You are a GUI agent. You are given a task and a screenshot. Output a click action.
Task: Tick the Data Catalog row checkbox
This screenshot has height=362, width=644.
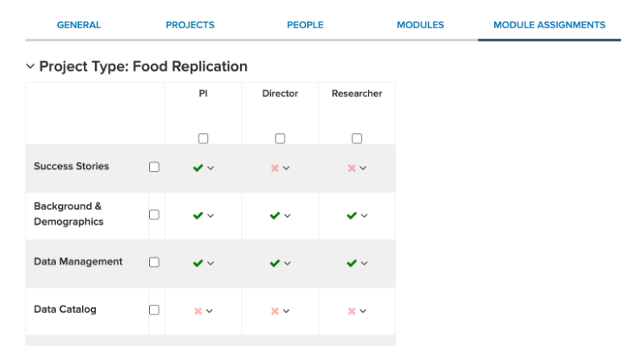(154, 310)
